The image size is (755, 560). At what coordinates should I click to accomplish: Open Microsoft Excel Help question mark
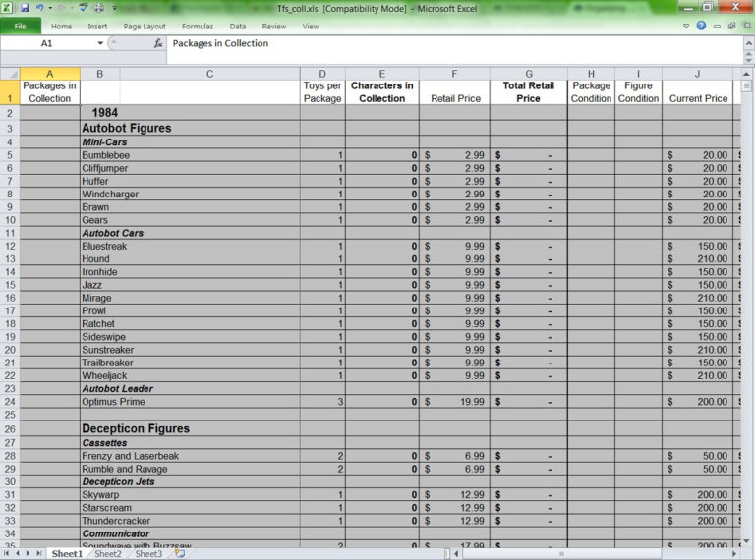coord(701,26)
